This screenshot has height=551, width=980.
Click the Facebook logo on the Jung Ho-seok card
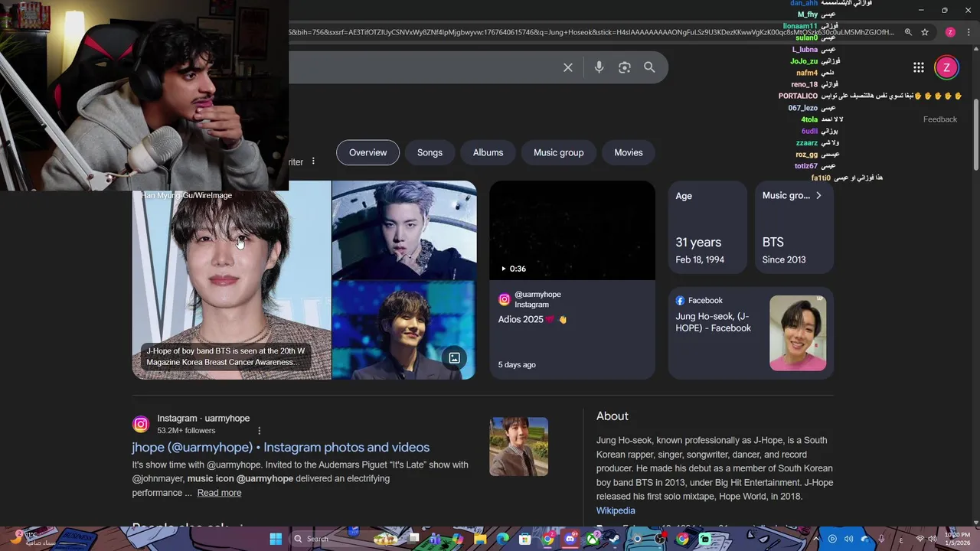point(680,301)
